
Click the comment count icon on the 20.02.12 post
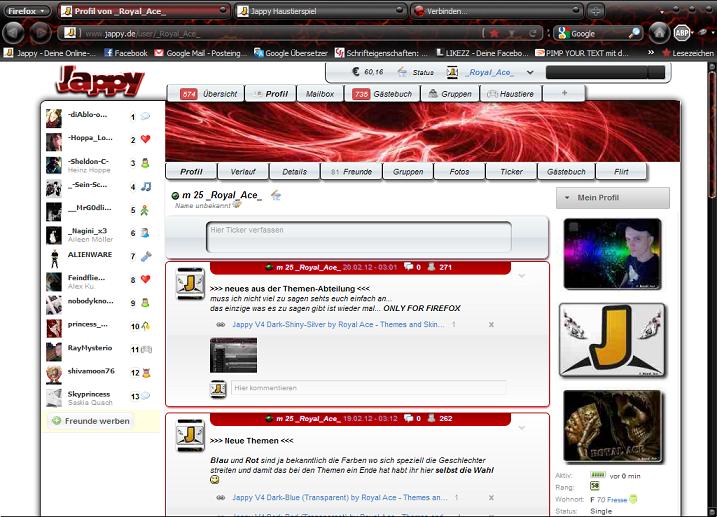408,267
